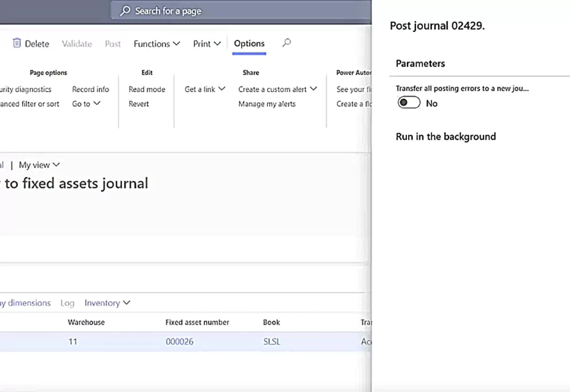Open the Functions dropdown
The height and width of the screenshot is (392, 570).
(156, 43)
